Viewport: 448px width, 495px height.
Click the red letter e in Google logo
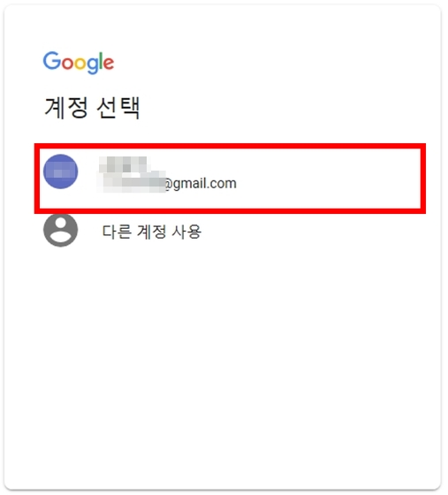click(x=109, y=64)
